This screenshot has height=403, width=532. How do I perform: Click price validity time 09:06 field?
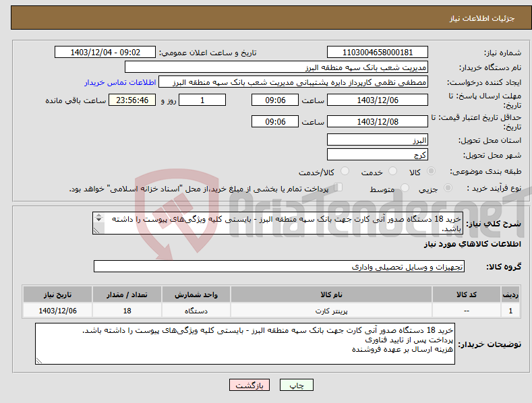point(275,121)
